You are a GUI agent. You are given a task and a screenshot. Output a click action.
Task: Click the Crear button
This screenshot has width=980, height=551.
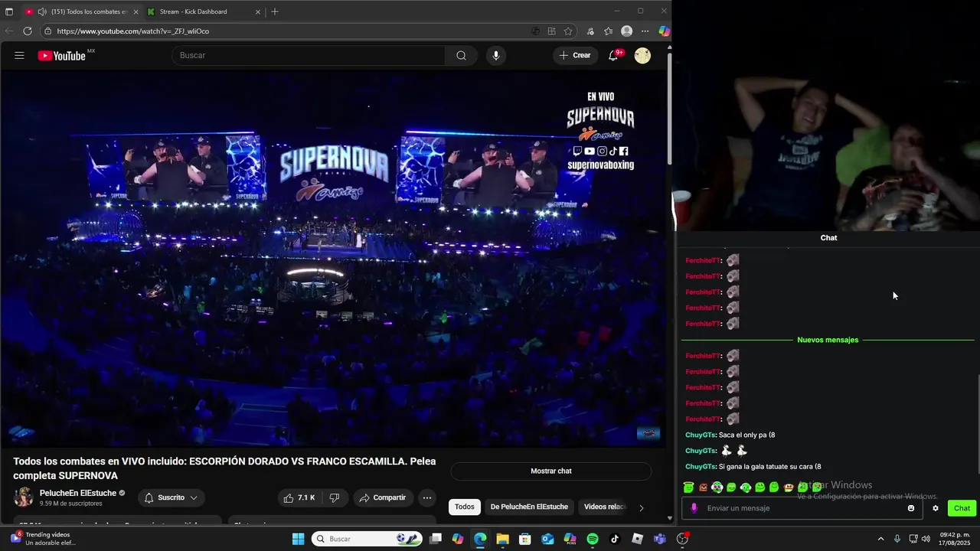click(x=575, y=55)
